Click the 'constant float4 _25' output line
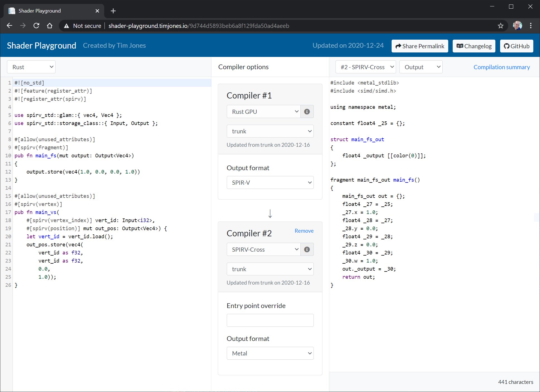Image resolution: width=540 pixels, height=392 pixels. 368,123
